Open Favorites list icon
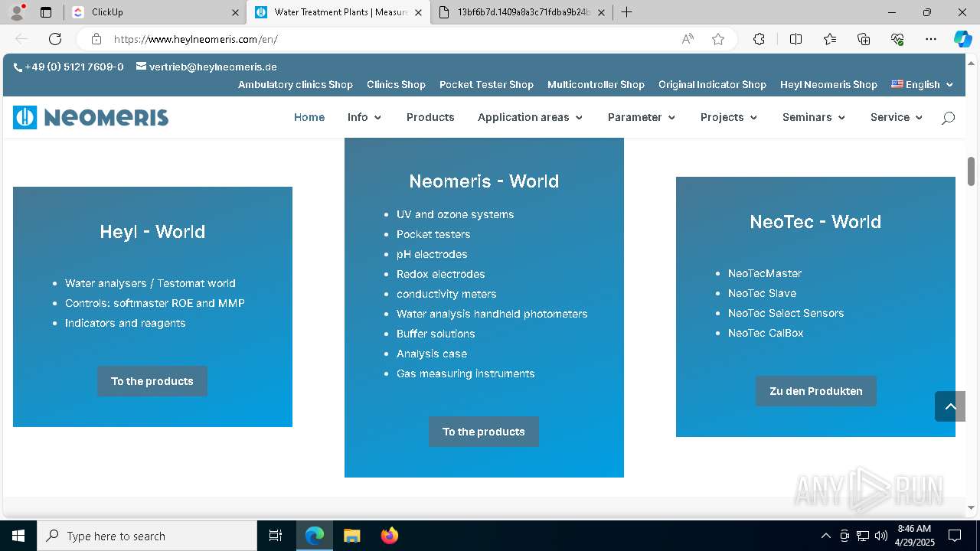 (x=830, y=39)
